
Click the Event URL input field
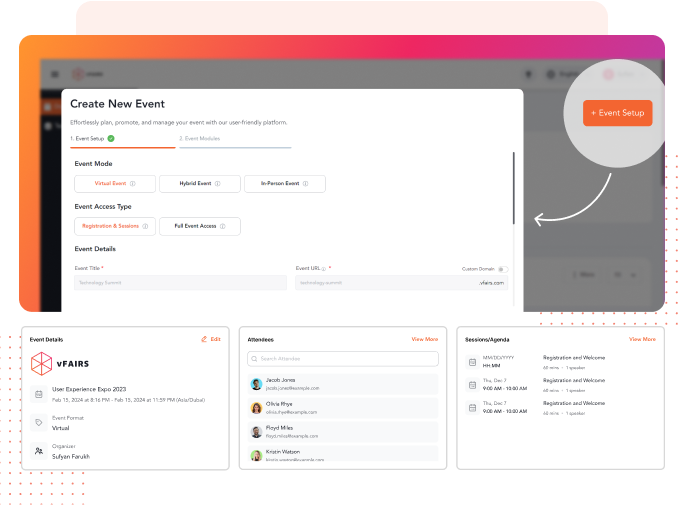pyautogui.click(x=401, y=283)
